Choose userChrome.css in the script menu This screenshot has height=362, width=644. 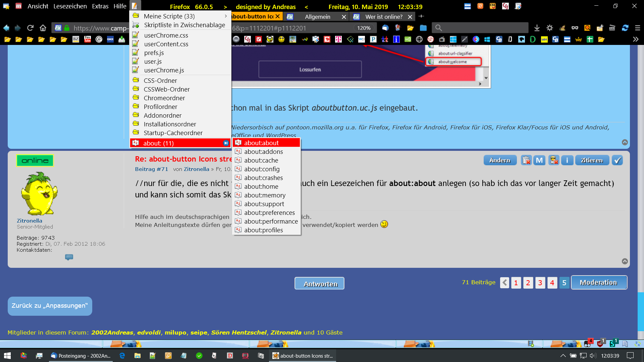[166, 35]
